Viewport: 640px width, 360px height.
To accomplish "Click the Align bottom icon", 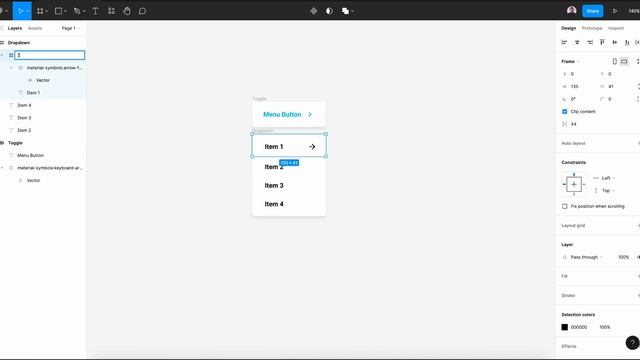I will [627, 42].
